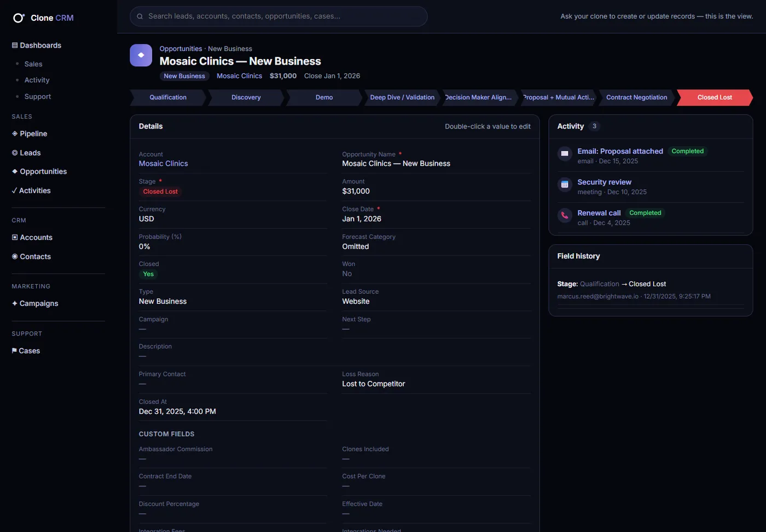Open the Mosaic Clinics account in Details
766x532 pixels.
tap(163, 164)
